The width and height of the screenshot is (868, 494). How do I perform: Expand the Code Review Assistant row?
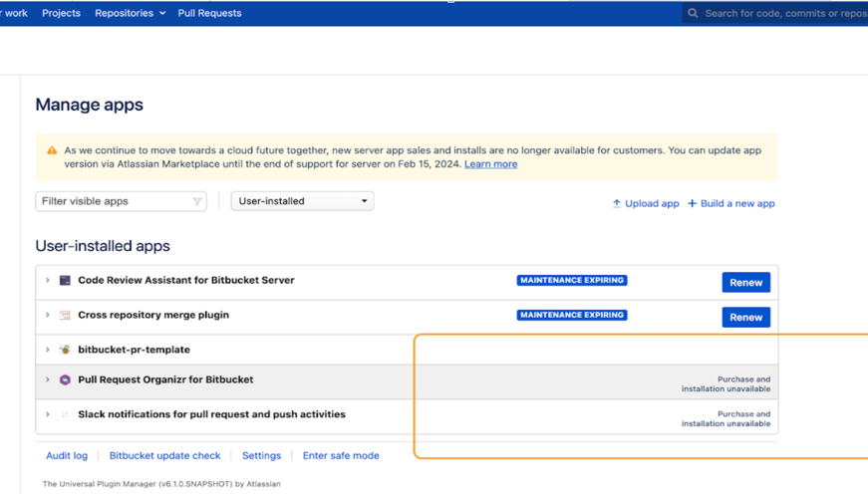pos(47,281)
